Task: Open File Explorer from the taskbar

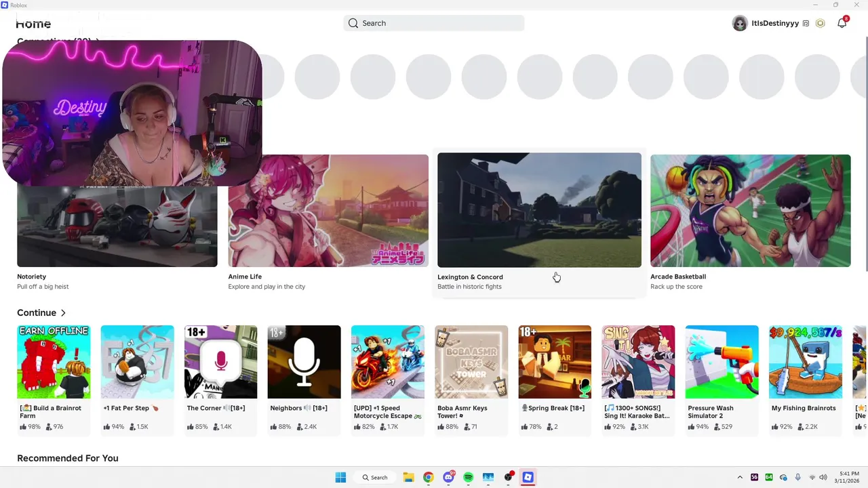Action: 408,477
